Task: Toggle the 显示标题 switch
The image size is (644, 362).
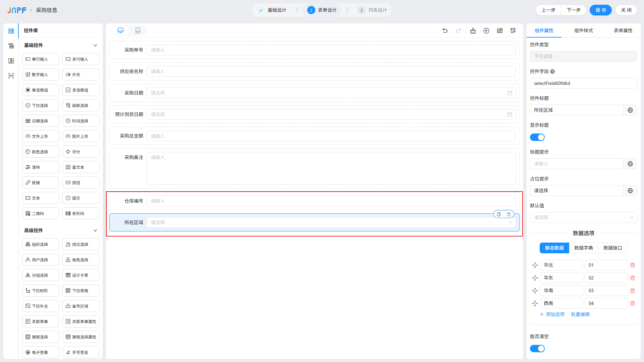Action: tap(537, 137)
